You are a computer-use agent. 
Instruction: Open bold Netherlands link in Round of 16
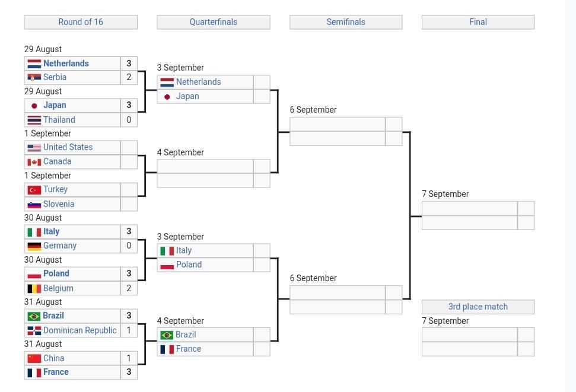click(66, 63)
